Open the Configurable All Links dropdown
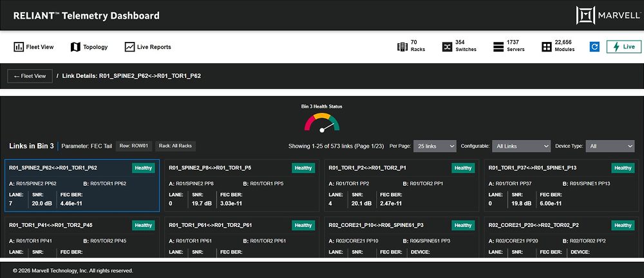Screen dimensions: 644x278 (521, 146)
